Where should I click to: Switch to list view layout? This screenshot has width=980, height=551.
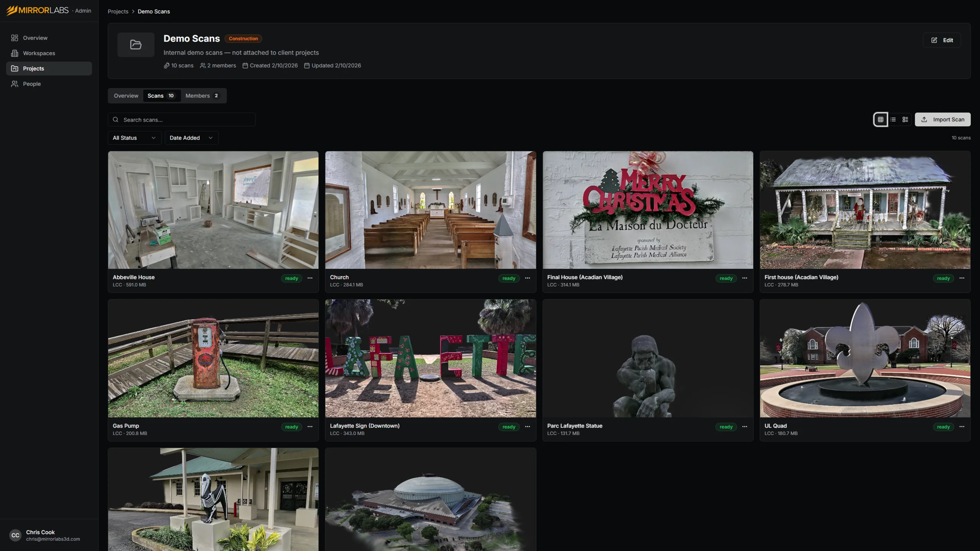[x=893, y=119]
